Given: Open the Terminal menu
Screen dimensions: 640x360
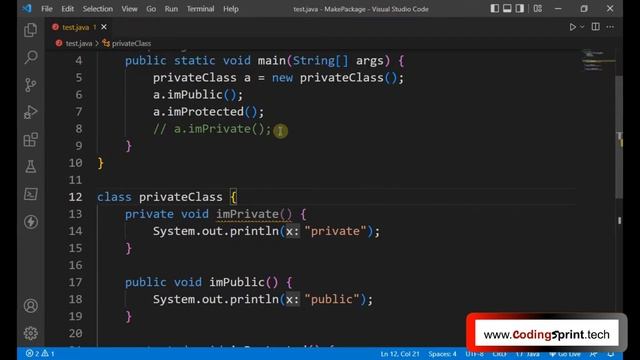Looking at the screenshot, I should pos(200,9).
